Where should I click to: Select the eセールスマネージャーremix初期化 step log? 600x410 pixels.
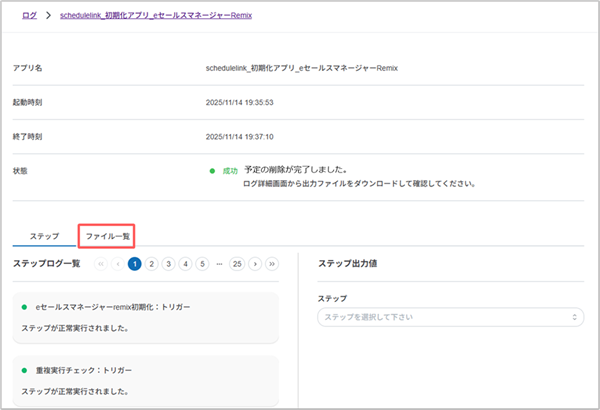(x=147, y=317)
